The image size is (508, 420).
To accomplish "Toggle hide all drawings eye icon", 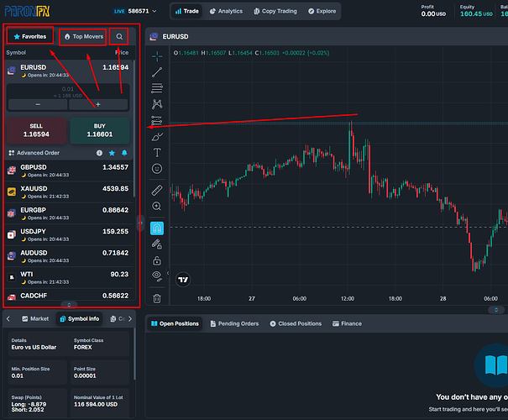I will point(157,276).
